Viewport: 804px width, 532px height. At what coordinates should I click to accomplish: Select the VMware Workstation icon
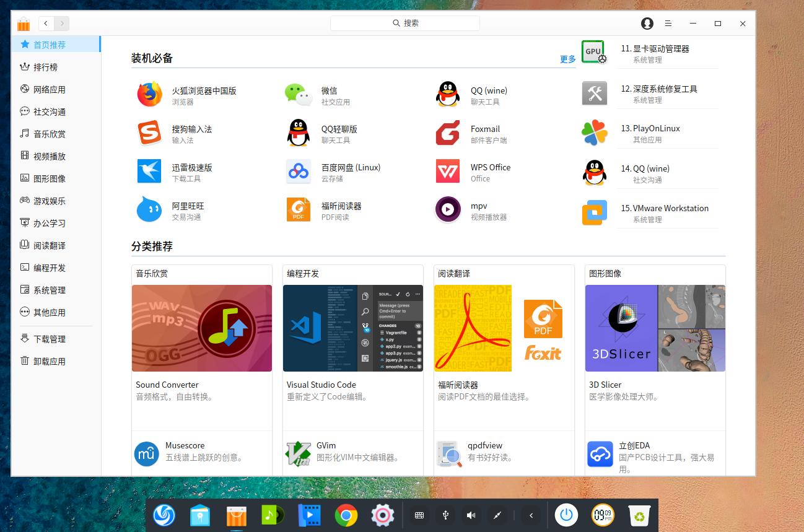coord(594,212)
